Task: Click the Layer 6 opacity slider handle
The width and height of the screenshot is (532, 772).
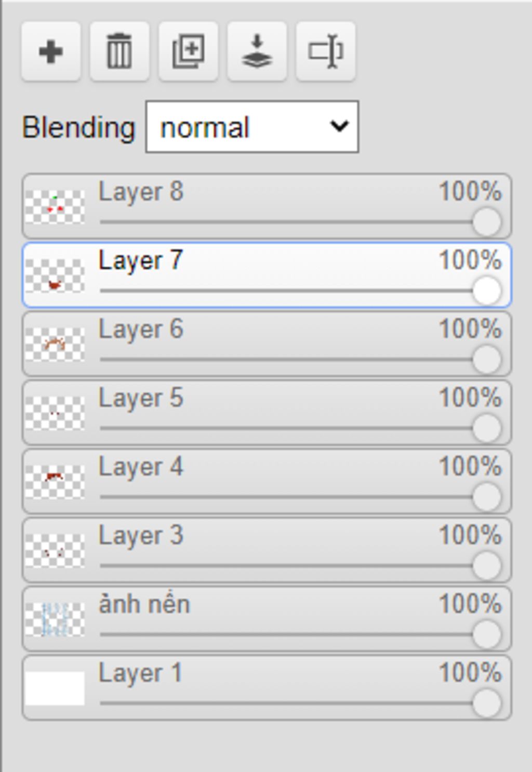Action: pos(487,359)
